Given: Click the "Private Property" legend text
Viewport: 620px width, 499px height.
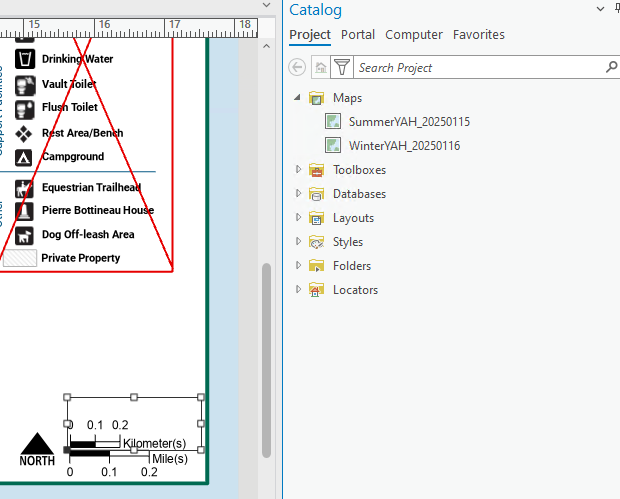Looking at the screenshot, I should [81, 258].
